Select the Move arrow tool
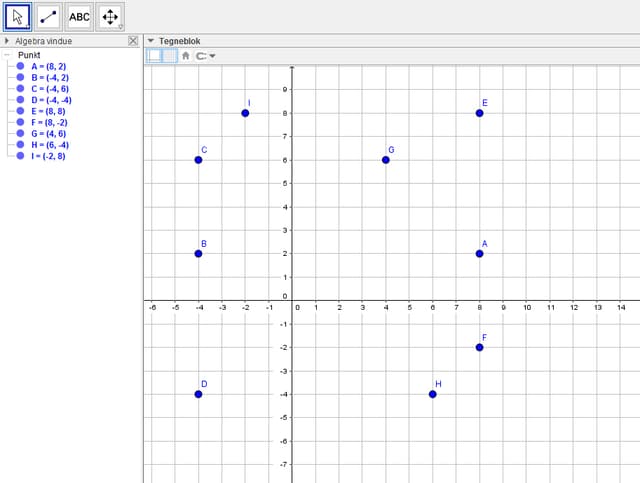This screenshot has width=640, height=483. 18,16
